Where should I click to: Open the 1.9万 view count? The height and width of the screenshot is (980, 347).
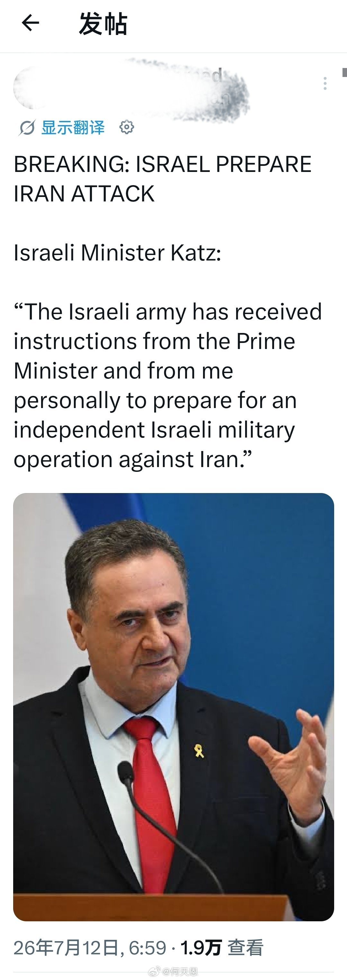pyautogui.click(x=201, y=948)
